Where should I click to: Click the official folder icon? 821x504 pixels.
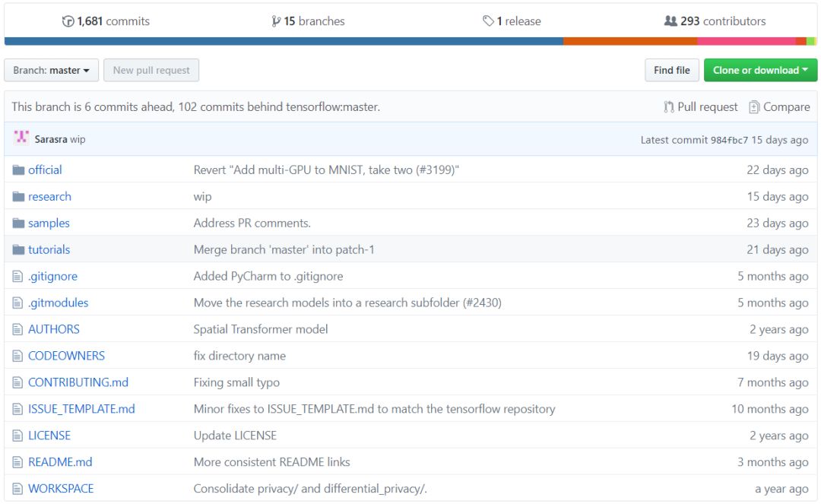[18, 170]
